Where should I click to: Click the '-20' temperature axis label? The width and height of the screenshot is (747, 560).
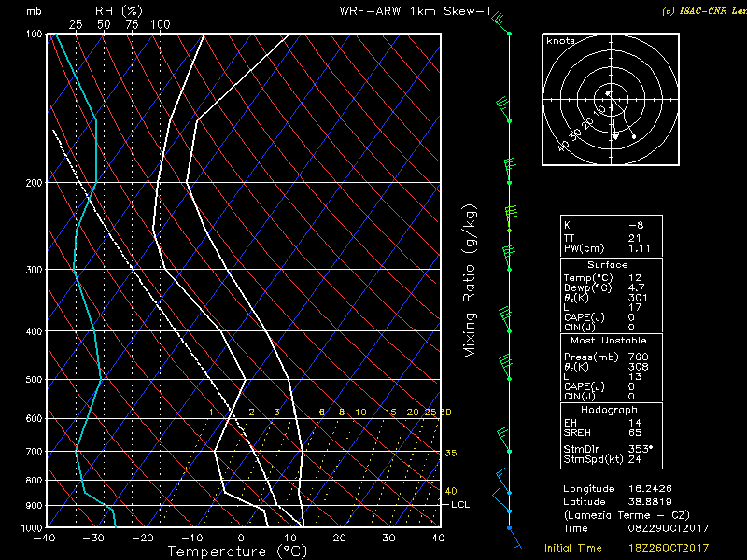142,538
